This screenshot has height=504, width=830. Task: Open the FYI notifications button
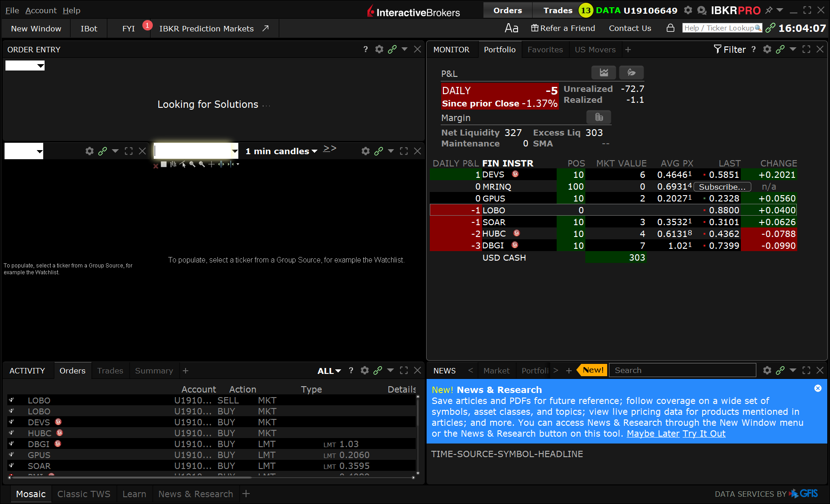click(130, 29)
